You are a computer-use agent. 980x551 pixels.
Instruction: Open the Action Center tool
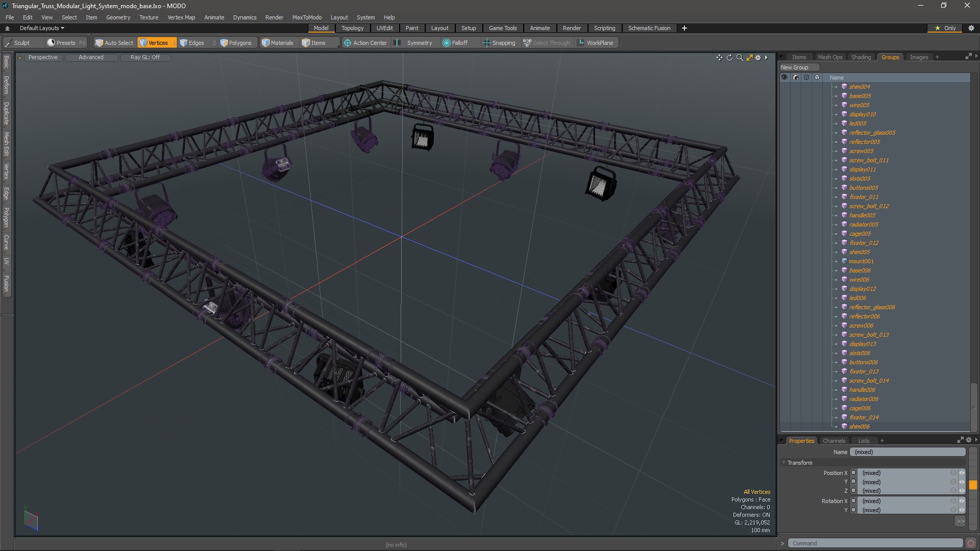point(365,43)
